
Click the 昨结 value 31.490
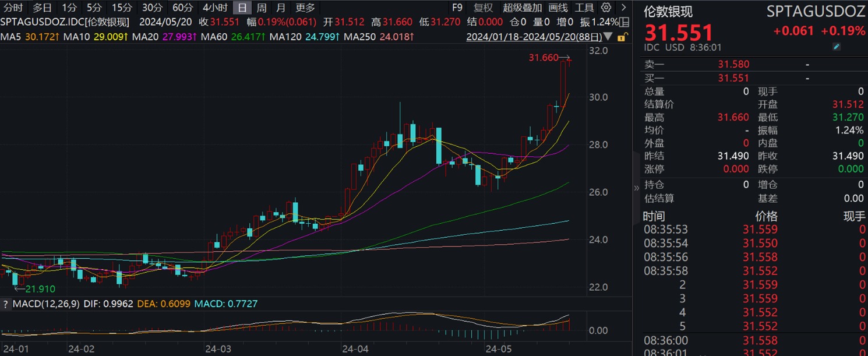(x=733, y=156)
